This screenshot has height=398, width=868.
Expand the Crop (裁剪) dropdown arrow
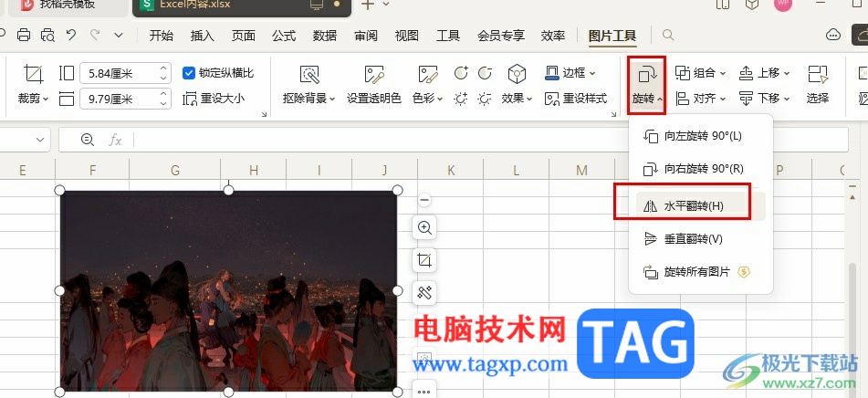tap(46, 99)
